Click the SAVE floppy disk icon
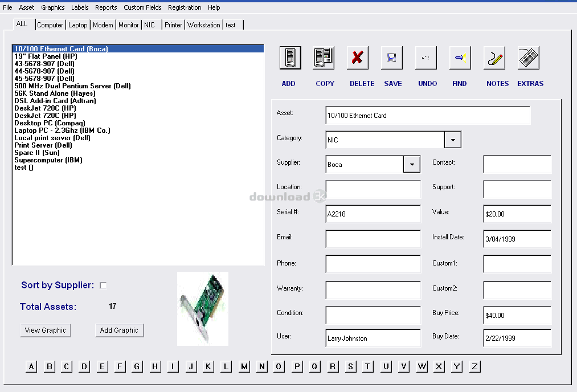This screenshot has height=392, width=577. pos(391,58)
